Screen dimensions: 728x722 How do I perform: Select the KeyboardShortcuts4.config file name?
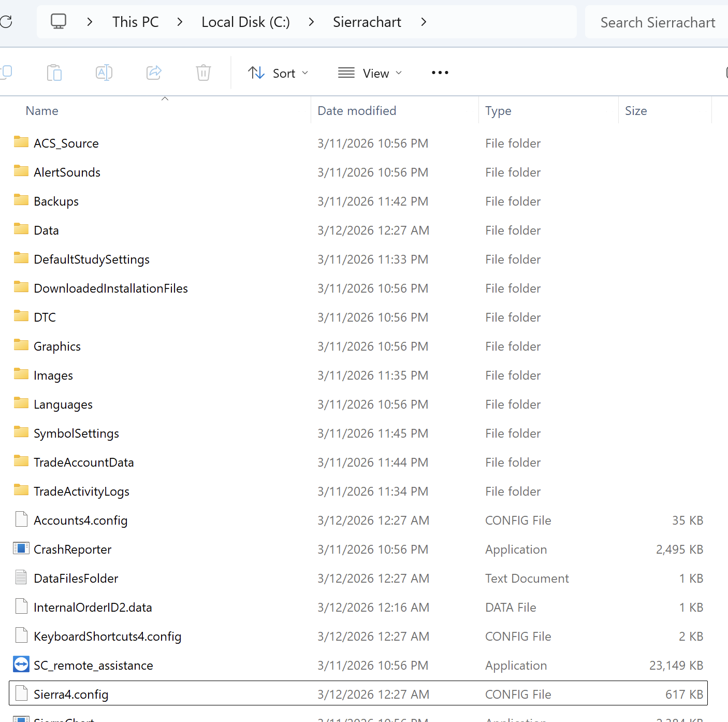108,637
